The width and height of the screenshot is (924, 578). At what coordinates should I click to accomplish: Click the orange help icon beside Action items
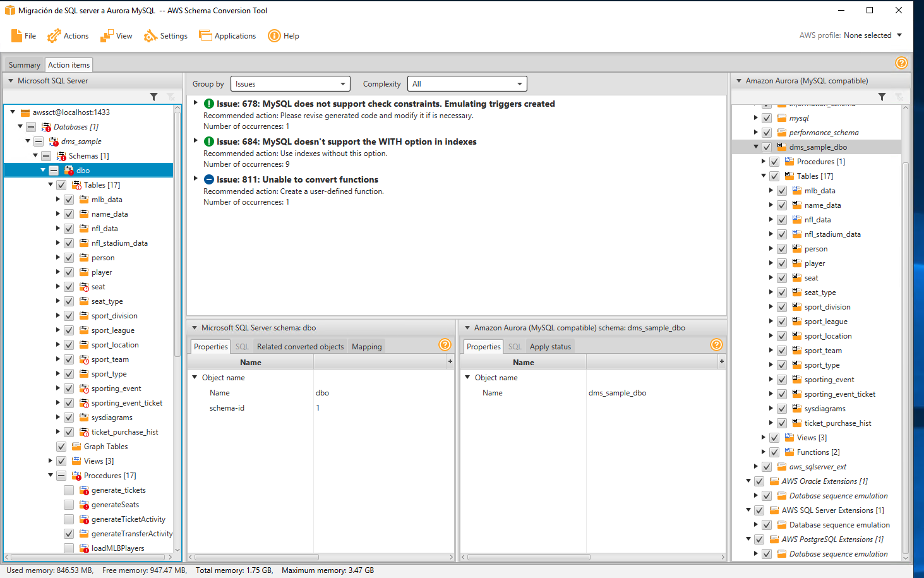point(901,63)
